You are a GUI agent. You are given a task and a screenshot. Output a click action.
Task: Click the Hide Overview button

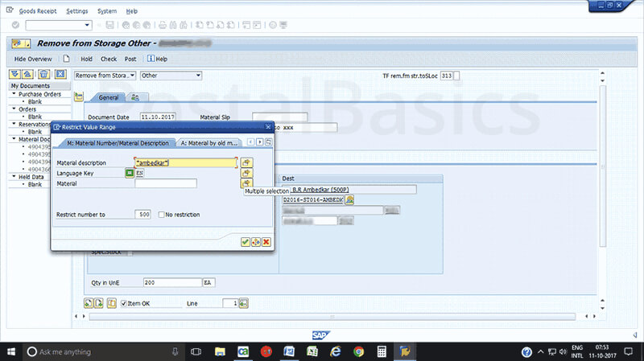(x=33, y=59)
